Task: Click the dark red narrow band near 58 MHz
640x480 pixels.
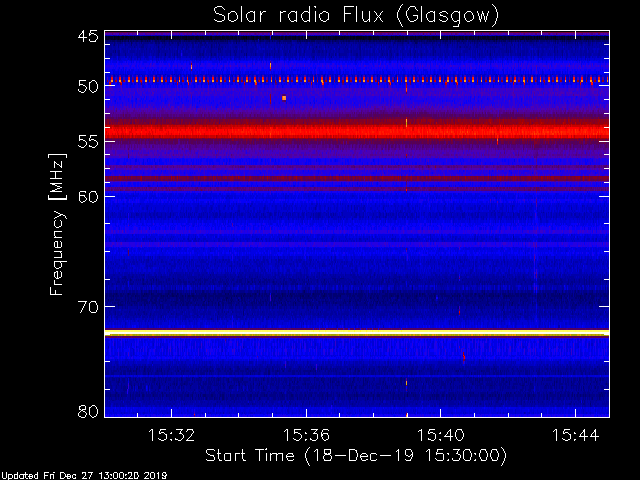Action: (x=357, y=178)
